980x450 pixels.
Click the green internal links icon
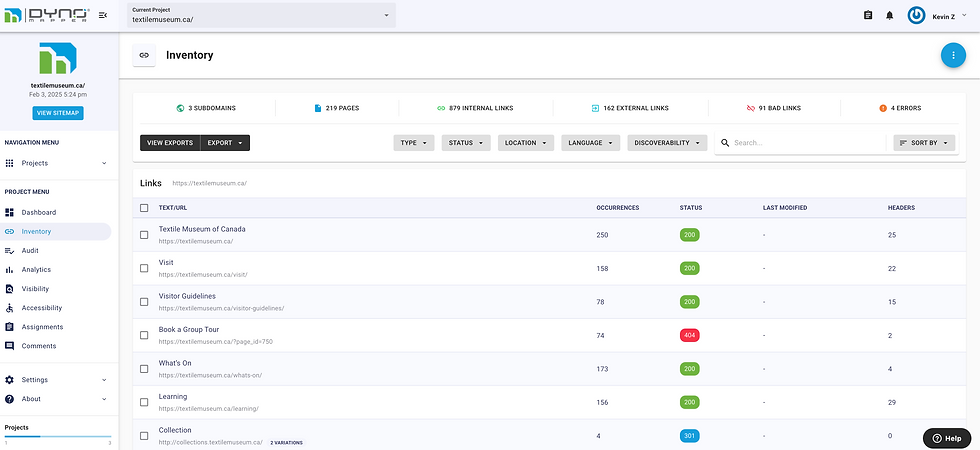(x=441, y=108)
